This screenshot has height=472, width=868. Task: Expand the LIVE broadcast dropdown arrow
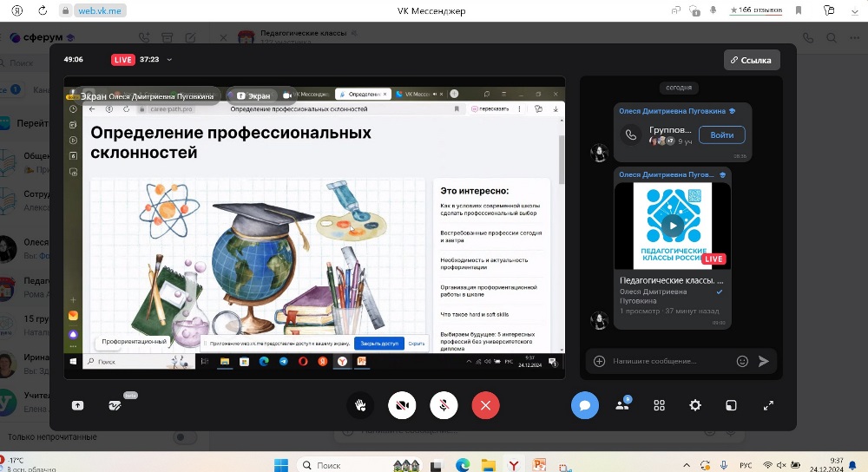point(169,60)
